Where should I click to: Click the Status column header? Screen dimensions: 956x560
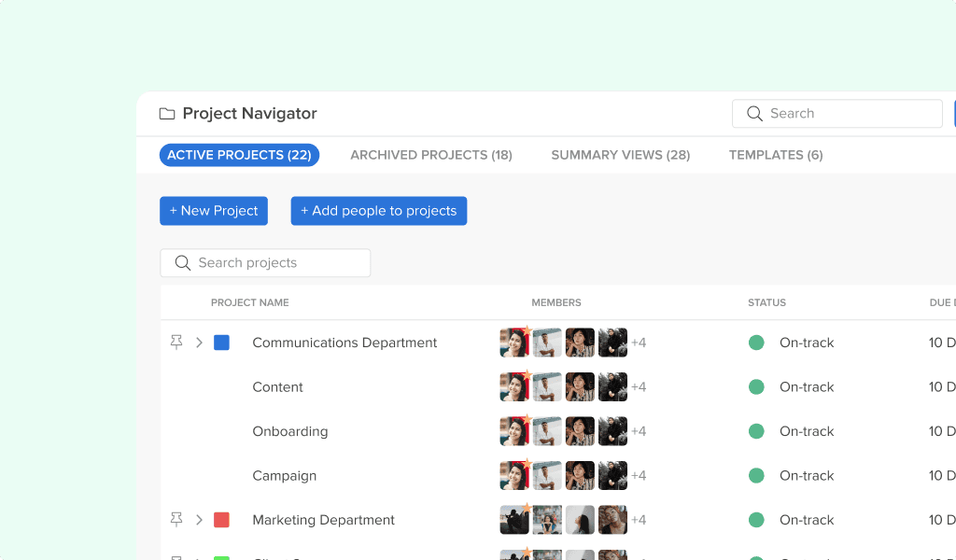coord(767,302)
